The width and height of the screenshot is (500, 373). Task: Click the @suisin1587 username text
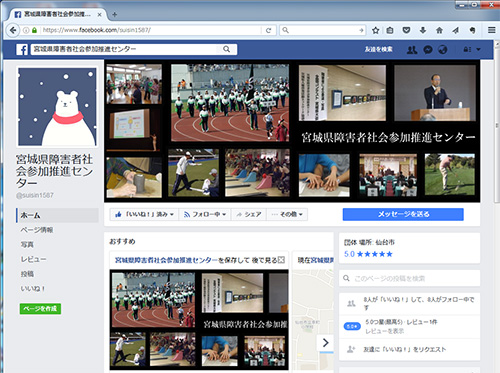[35, 195]
